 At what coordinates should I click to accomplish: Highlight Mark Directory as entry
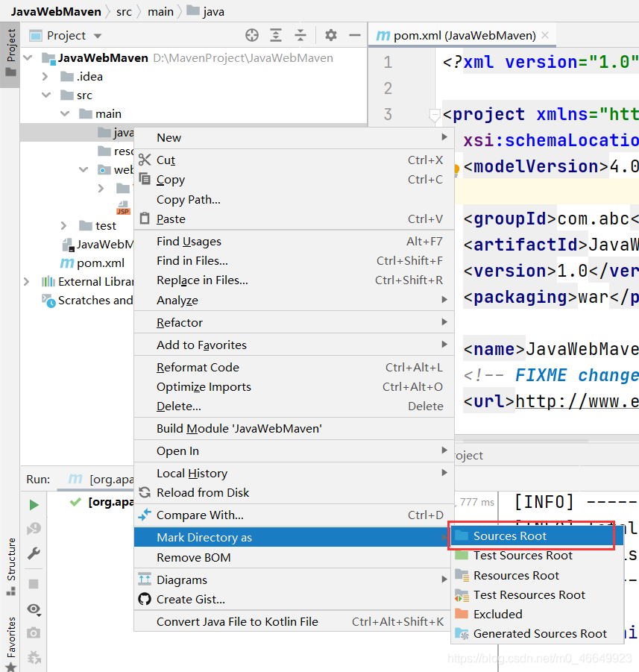point(292,538)
